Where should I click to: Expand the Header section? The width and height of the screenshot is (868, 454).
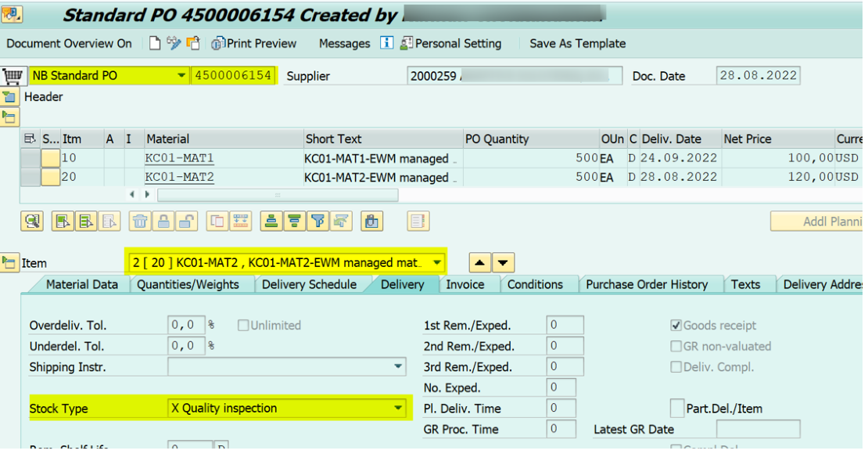[x=9, y=97]
